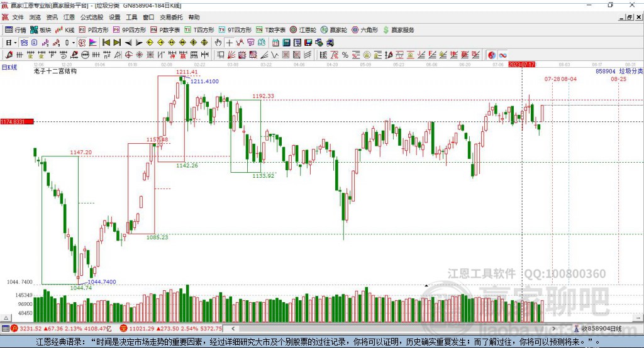Viewport: 644px width, 348px height.
Task: Click the triangle button below volume axis
Action: (6, 318)
